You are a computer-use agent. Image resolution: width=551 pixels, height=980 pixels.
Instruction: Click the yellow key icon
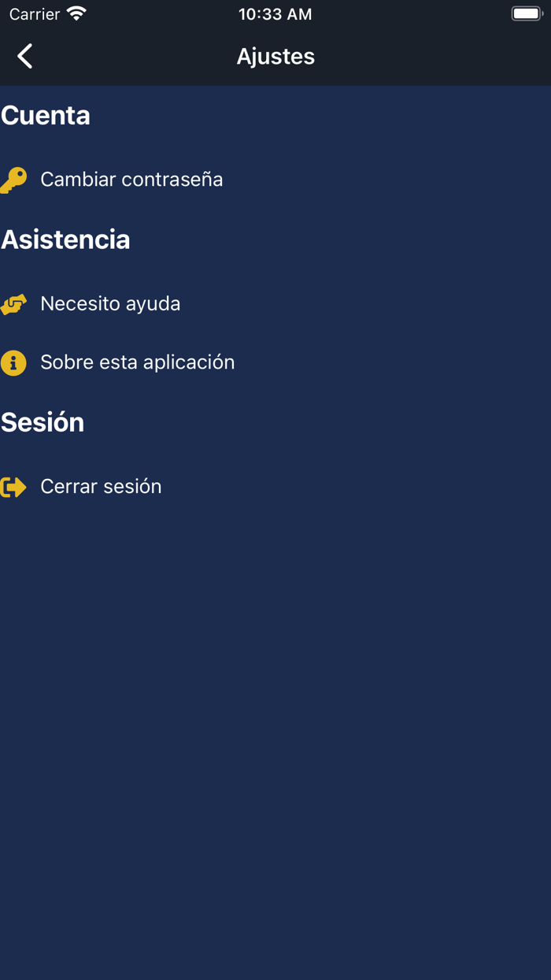pos(13,180)
